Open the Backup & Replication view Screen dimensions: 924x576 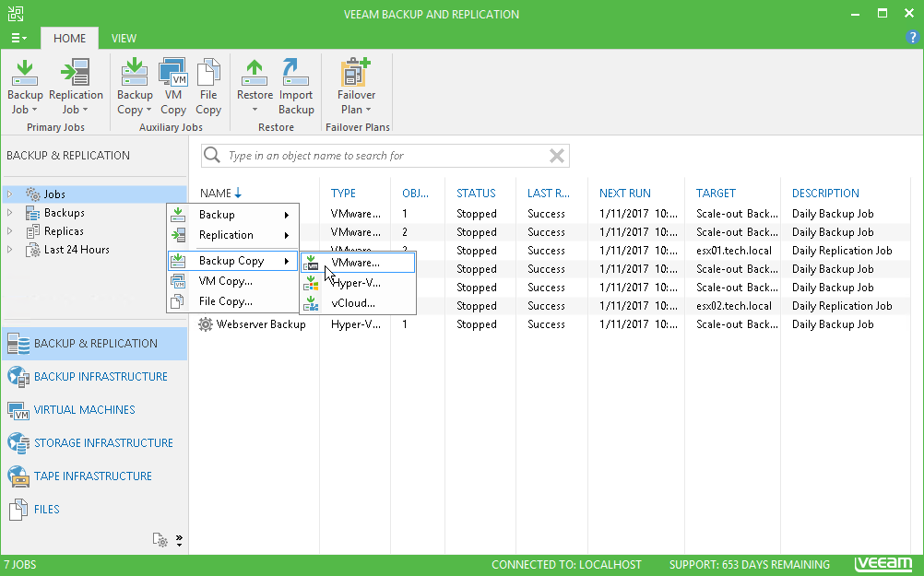click(95, 344)
